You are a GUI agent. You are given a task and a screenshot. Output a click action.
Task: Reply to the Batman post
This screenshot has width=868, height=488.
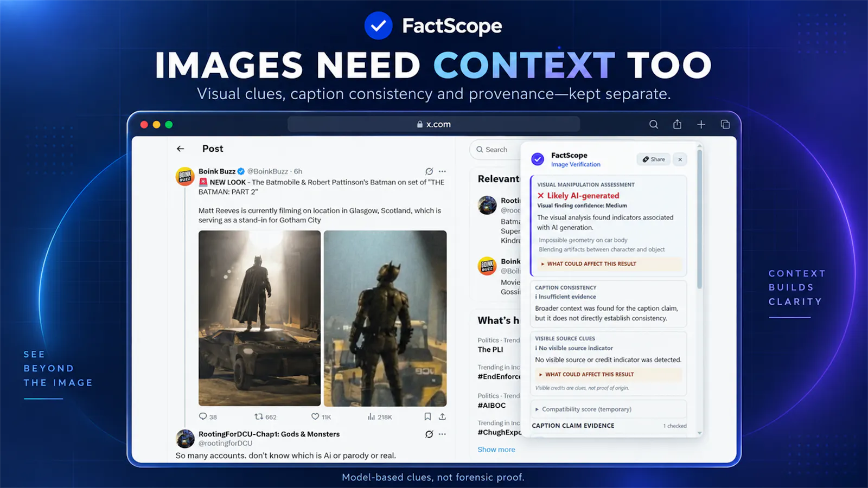click(208, 416)
